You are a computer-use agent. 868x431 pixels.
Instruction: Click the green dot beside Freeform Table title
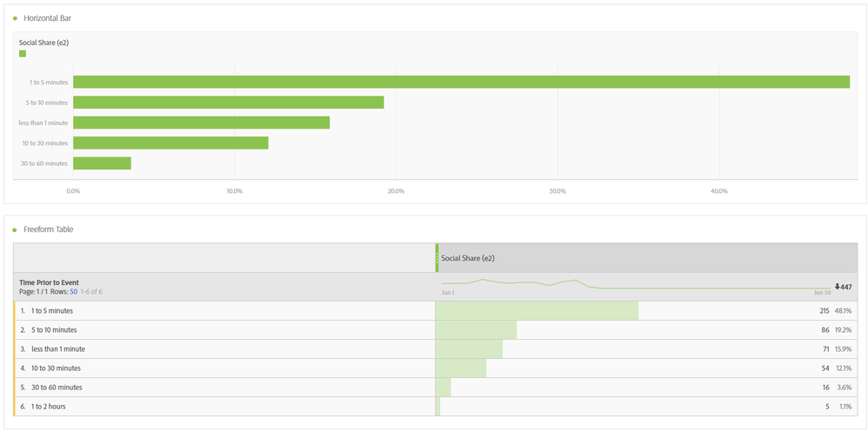15,229
